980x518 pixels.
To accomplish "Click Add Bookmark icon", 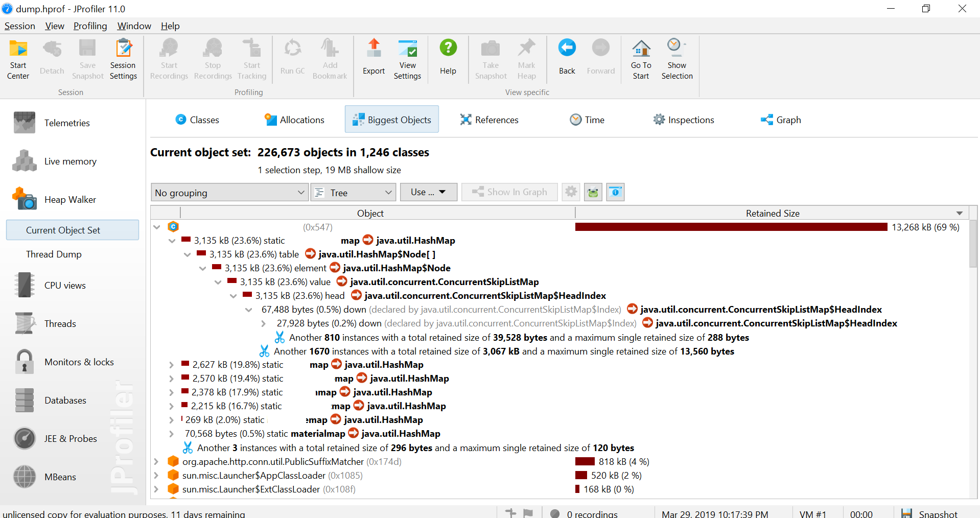I will [330, 59].
